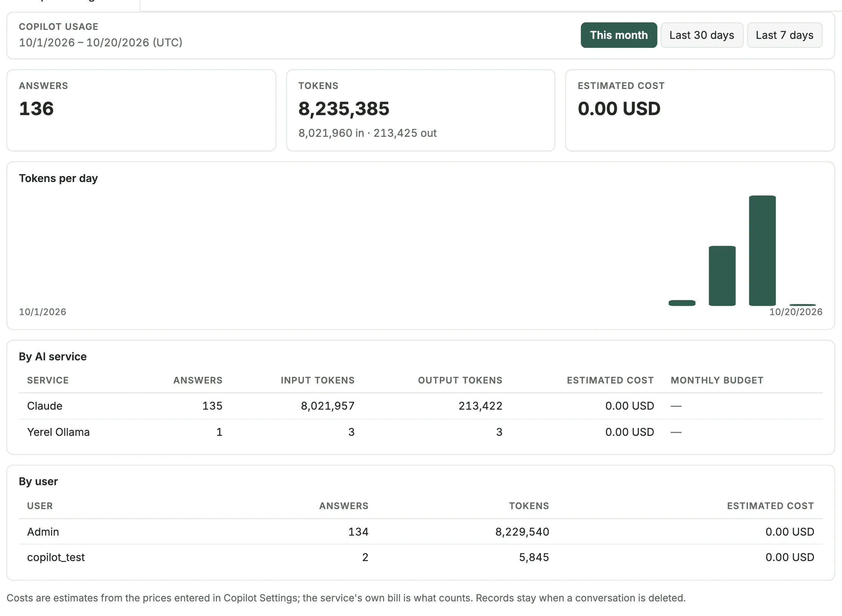Image resolution: width=842 pixels, height=616 pixels.
Task: Click the 0.00 USD estimated cost summary
Action: pos(619,109)
